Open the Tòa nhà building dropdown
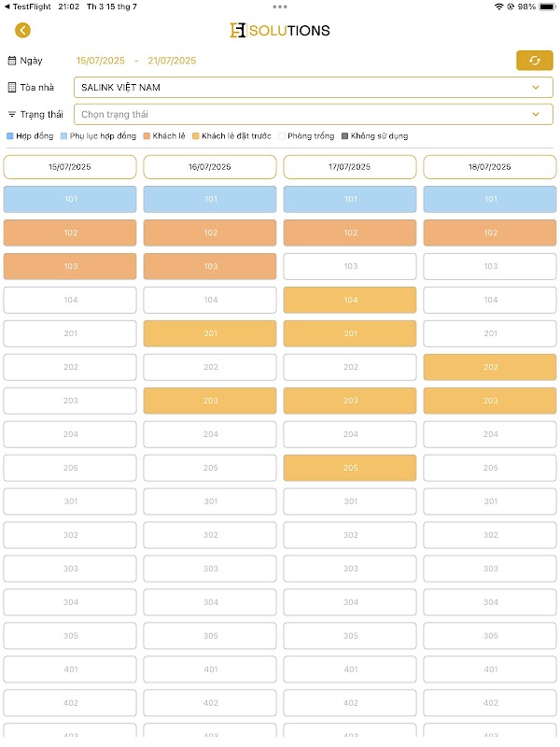This screenshot has height=747, width=560. (x=307, y=88)
